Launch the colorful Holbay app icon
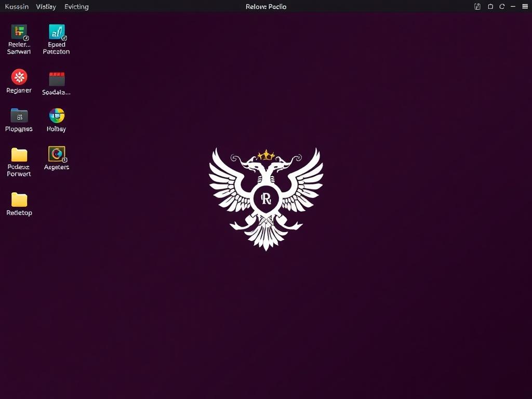532x399 pixels. pyautogui.click(x=57, y=115)
